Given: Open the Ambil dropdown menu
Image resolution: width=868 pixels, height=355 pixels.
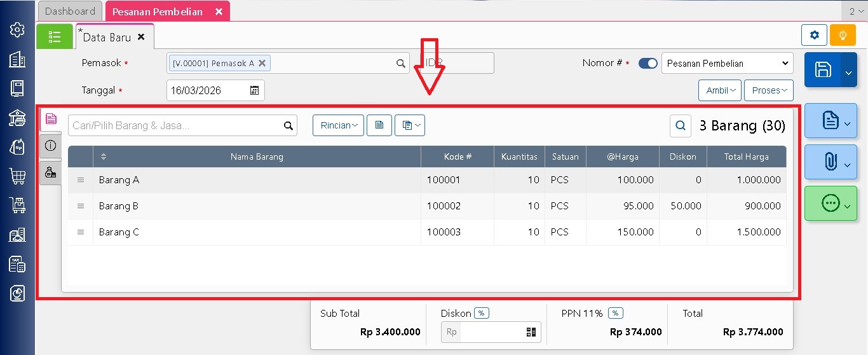Looking at the screenshot, I should point(719,90).
